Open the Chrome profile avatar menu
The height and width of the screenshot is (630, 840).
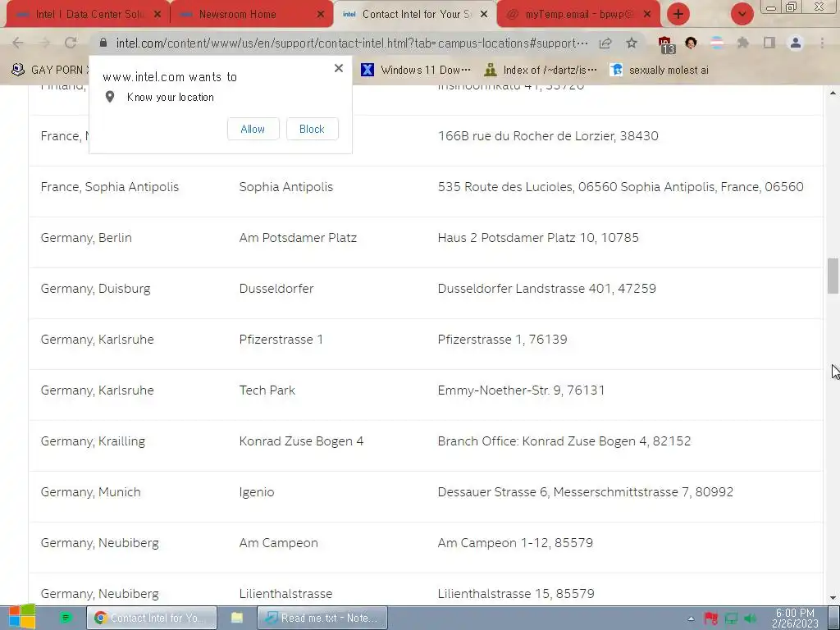(796, 43)
